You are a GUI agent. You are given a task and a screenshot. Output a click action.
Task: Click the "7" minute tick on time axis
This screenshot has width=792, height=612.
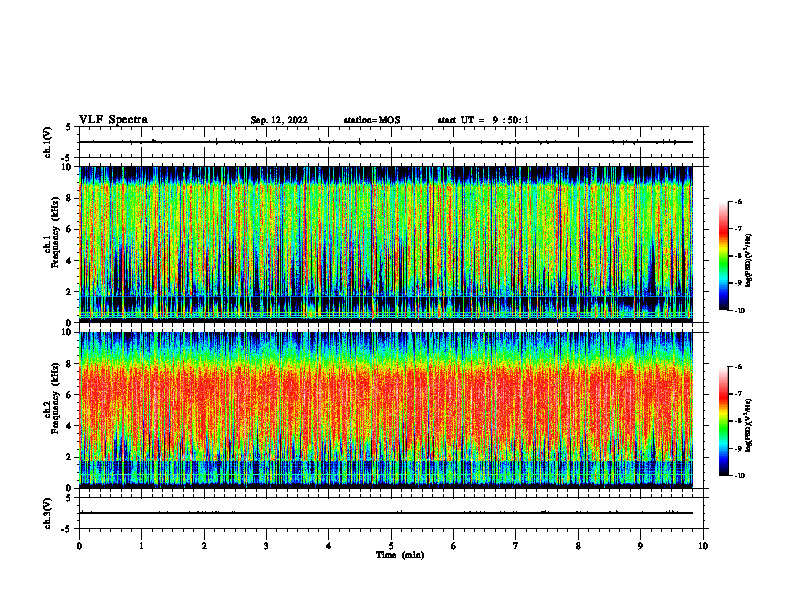[x=516, y=546]
